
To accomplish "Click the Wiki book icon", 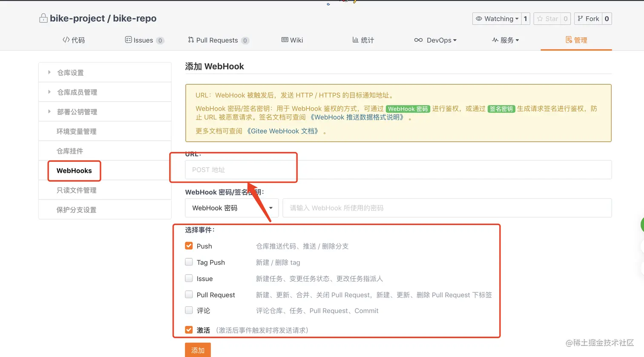I will pos(285,40).
